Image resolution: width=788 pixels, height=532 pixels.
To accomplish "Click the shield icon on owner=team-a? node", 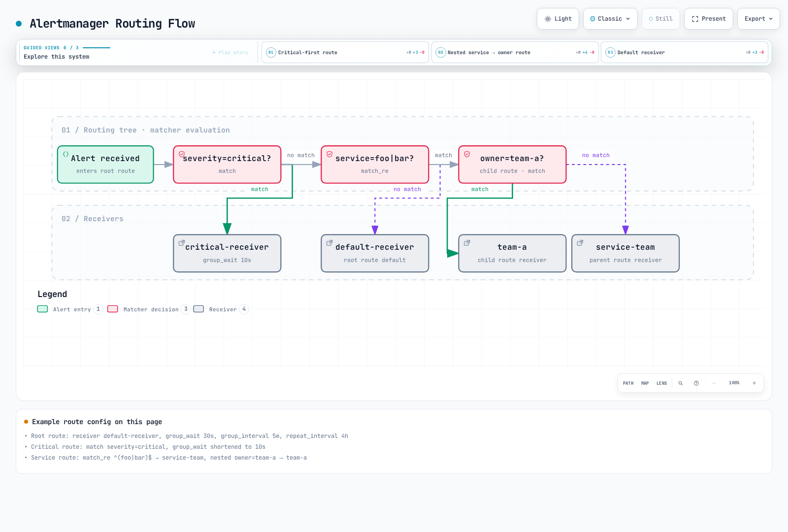I will pyautogui.click(x=467, y=154).
